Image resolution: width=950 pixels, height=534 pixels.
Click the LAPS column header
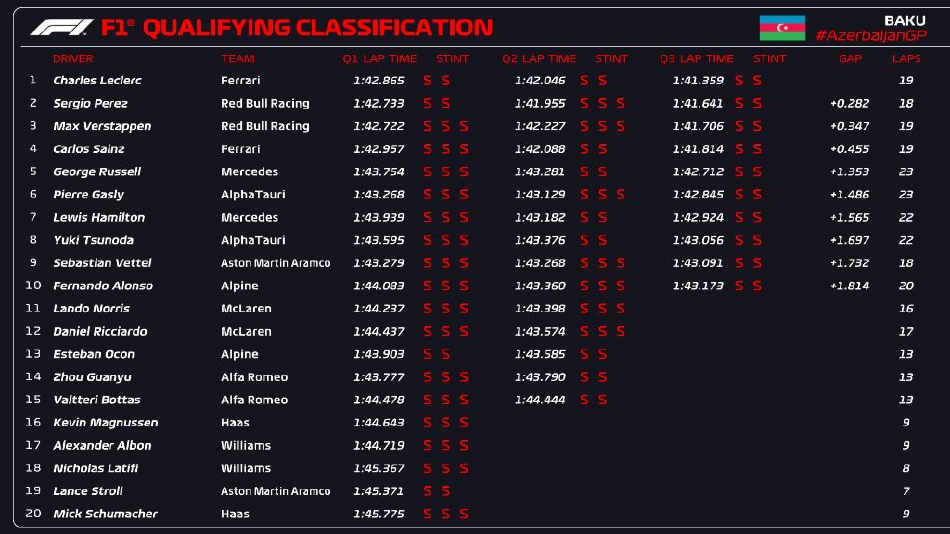(906, 59)
